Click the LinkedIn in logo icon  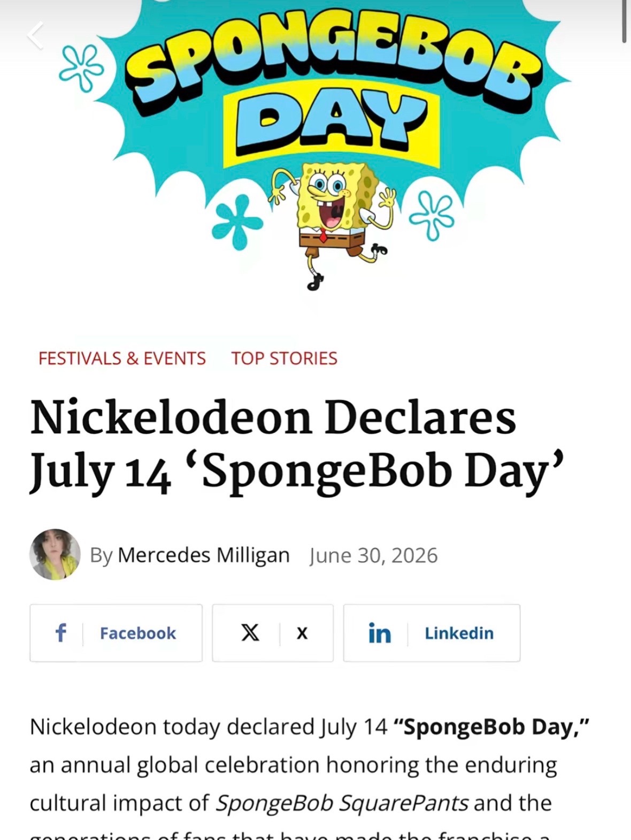click(380, 633)
